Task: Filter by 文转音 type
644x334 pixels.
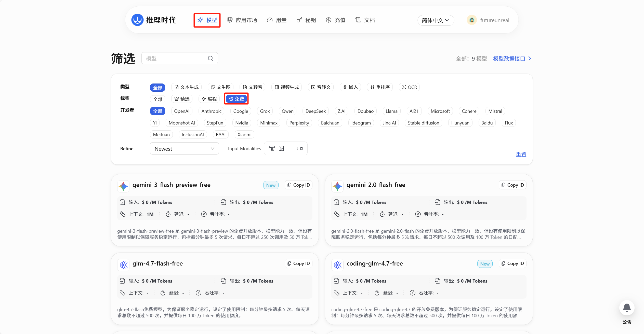Action: 253,87
